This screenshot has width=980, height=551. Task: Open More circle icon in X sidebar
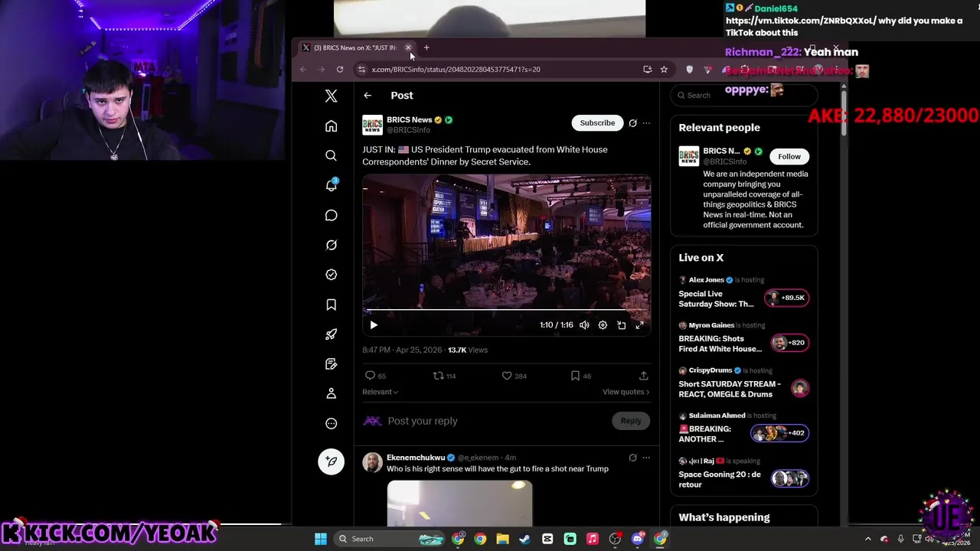(x=331, y=423)
